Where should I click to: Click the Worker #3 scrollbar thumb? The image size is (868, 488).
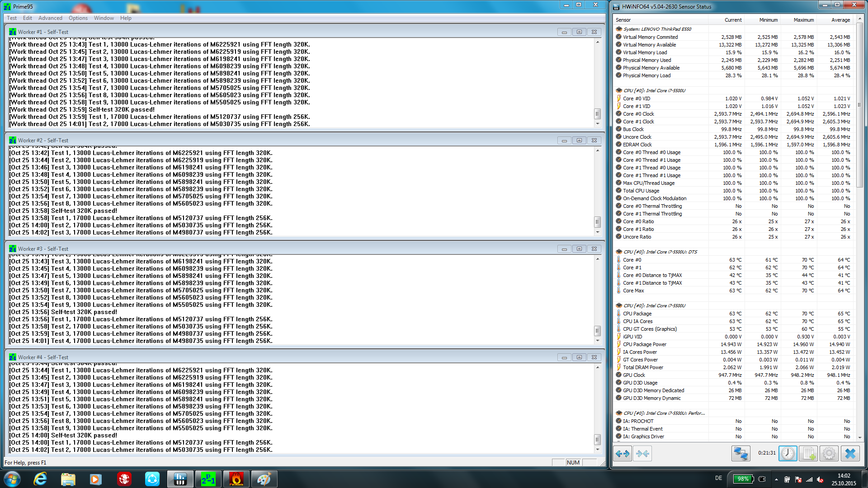point(597,330)
